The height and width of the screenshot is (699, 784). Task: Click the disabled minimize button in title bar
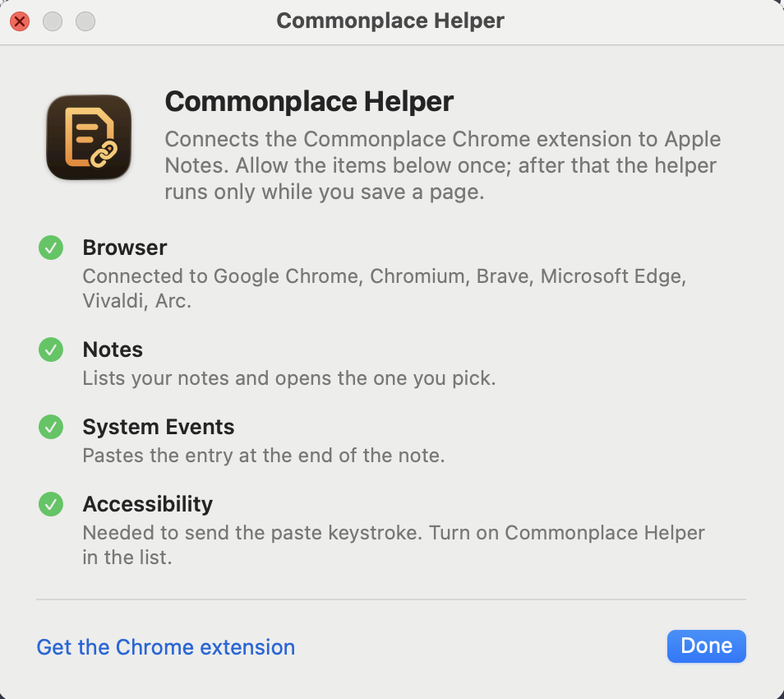(x=53, y=21)
